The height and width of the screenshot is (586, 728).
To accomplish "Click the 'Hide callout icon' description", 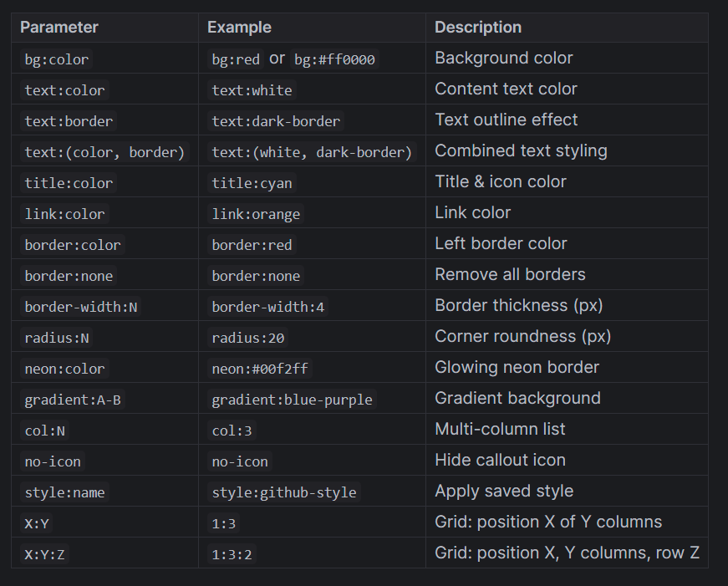I will click(500, 460).
